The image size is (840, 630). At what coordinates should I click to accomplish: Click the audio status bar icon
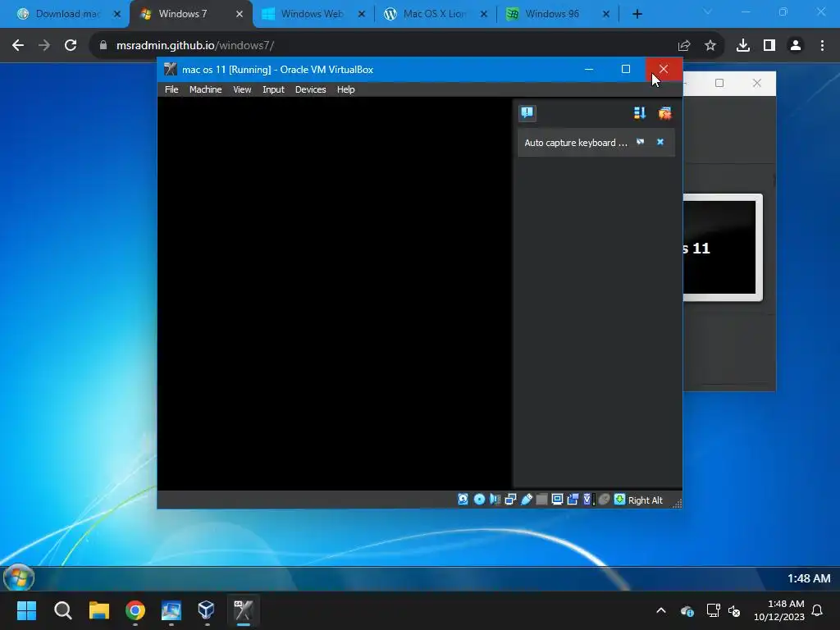pos(495,500)
